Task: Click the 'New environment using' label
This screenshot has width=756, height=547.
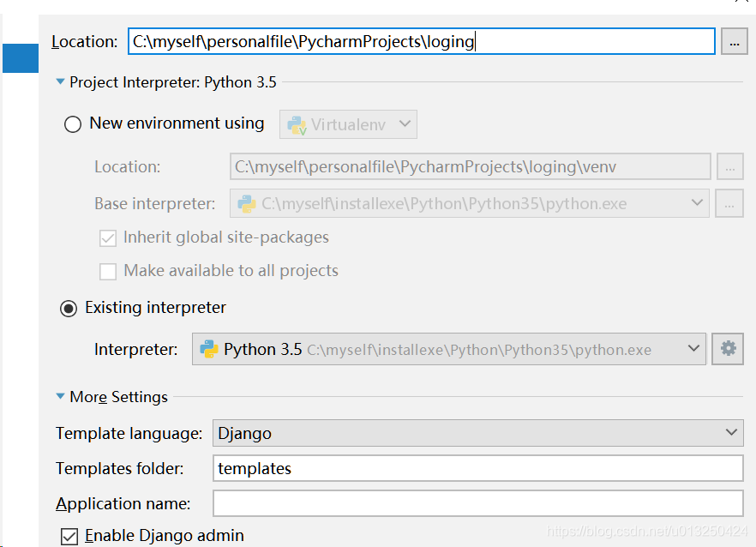Action: 177,123
